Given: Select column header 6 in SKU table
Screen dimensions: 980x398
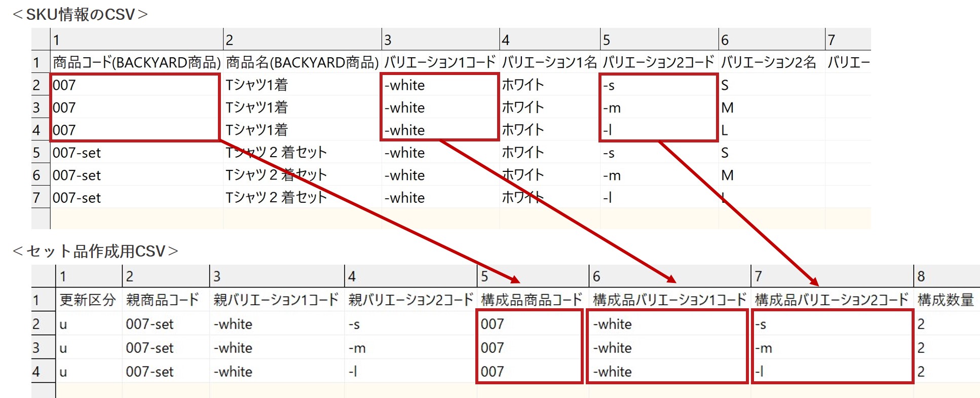Looking at the screenshot, I should tap(772, 40).
